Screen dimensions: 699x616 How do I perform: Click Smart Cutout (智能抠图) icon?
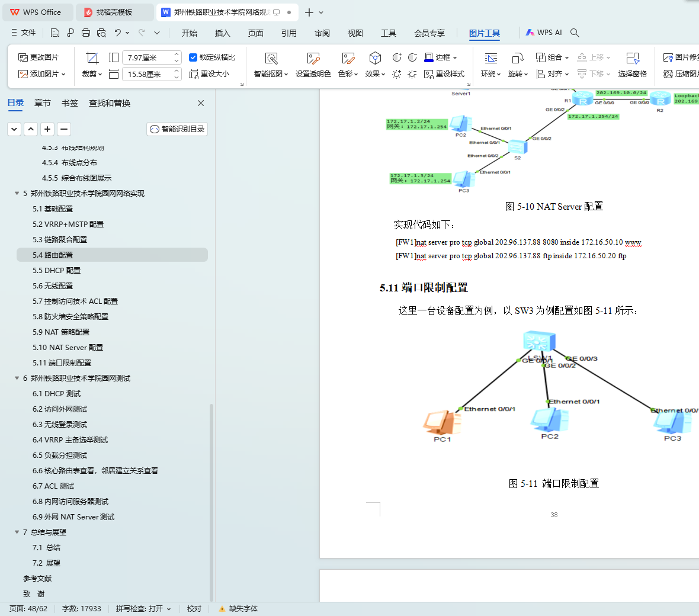pos(271,59)
